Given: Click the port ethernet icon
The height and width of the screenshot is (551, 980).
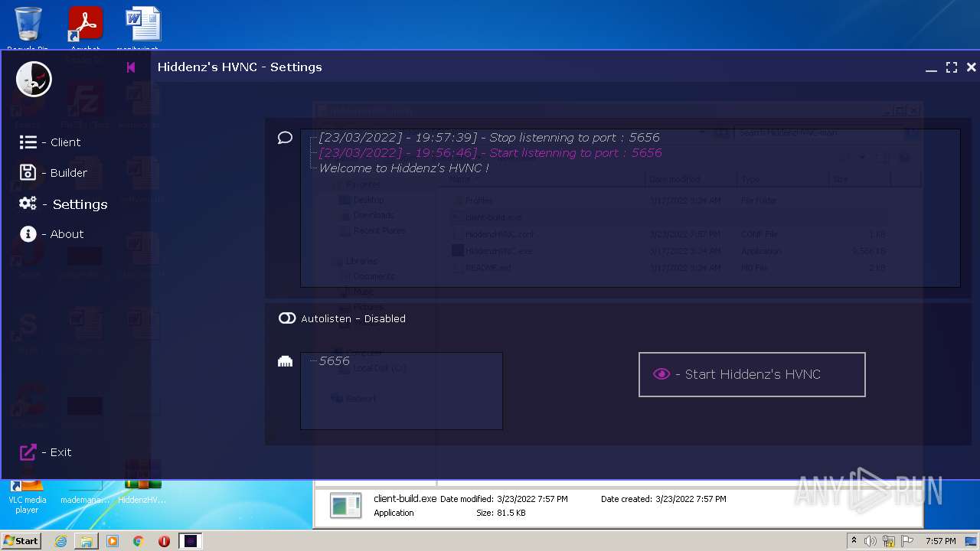Looking at the screenshot, I should coord(285,361).
